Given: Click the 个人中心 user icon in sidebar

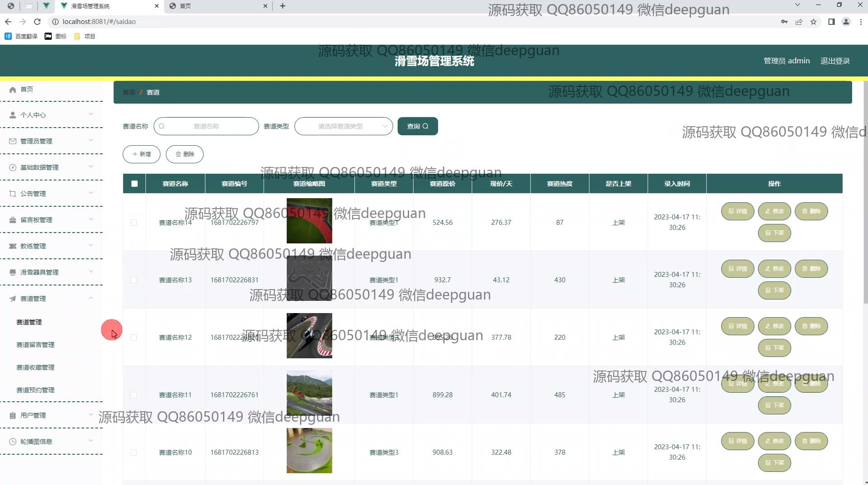Looking at the screenshot, I should [13, 115].
